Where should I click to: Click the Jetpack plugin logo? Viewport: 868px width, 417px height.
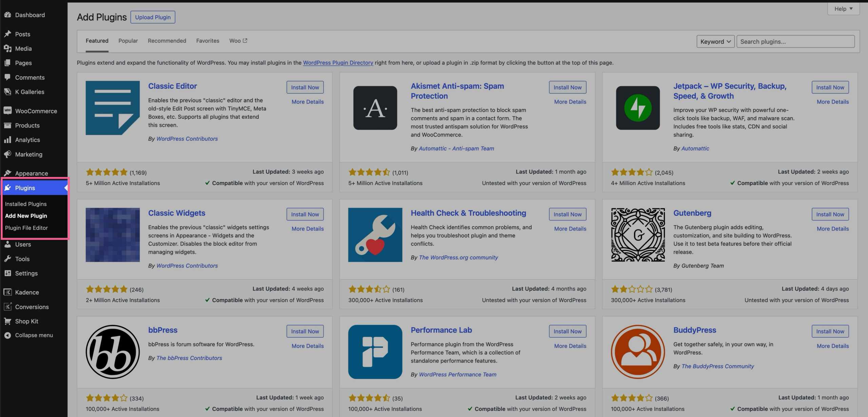pyautogui.click(x=638, y=108)
